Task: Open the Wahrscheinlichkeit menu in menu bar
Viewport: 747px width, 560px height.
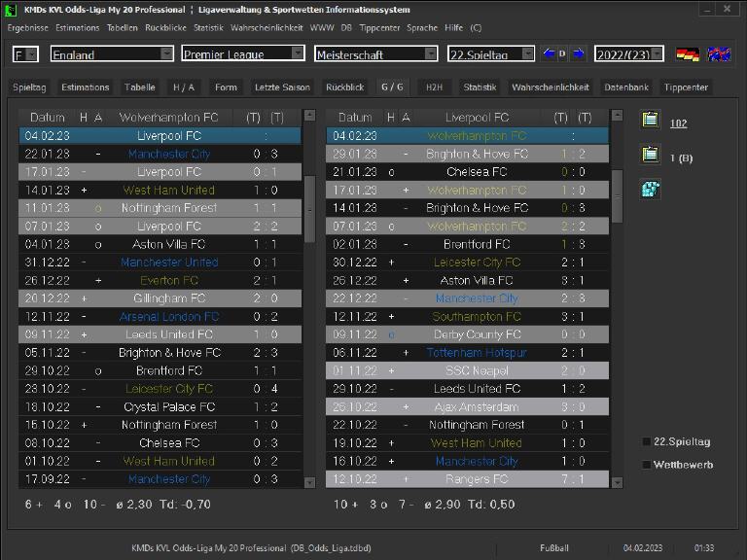Action: point(267,27)
